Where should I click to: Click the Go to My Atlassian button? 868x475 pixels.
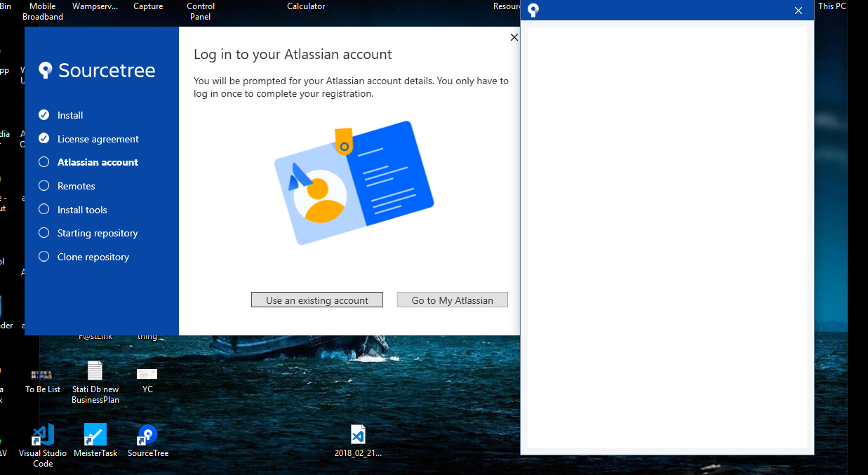pyautogui.click(x=453, y=300)
